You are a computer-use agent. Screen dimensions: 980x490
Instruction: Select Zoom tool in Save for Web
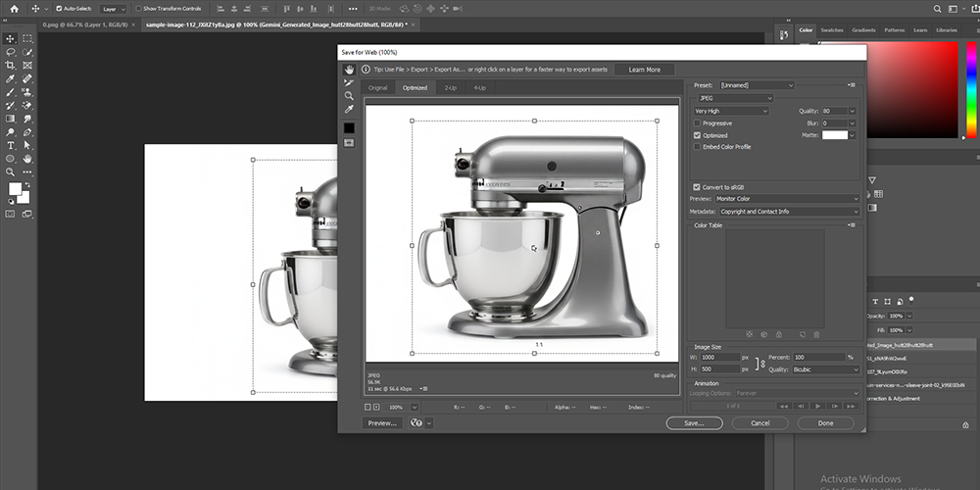pyautogui.click(x=349, y=96)
